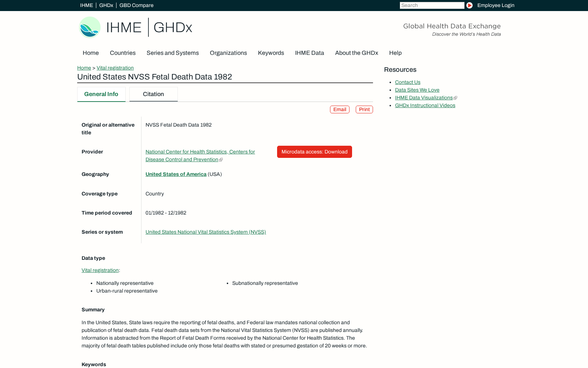The image size is (588, 368).
Task: Open the Help menu item
Action: [395, 53]
